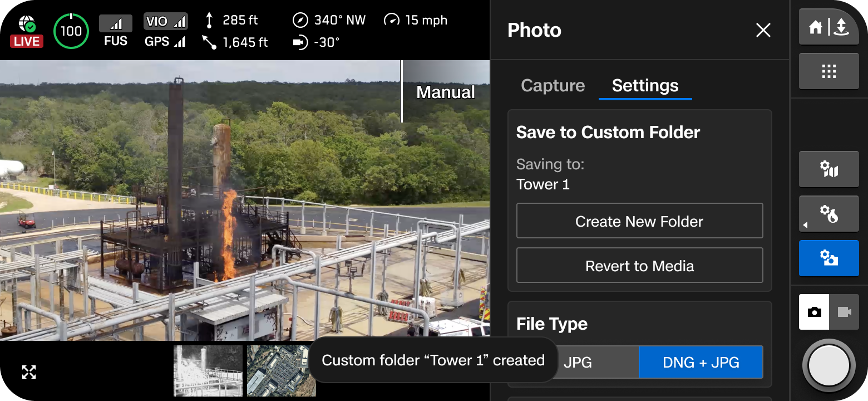Select the VIO signal indicator
The height and width of the screenshot is (401, 868).
tap(165, 22)
